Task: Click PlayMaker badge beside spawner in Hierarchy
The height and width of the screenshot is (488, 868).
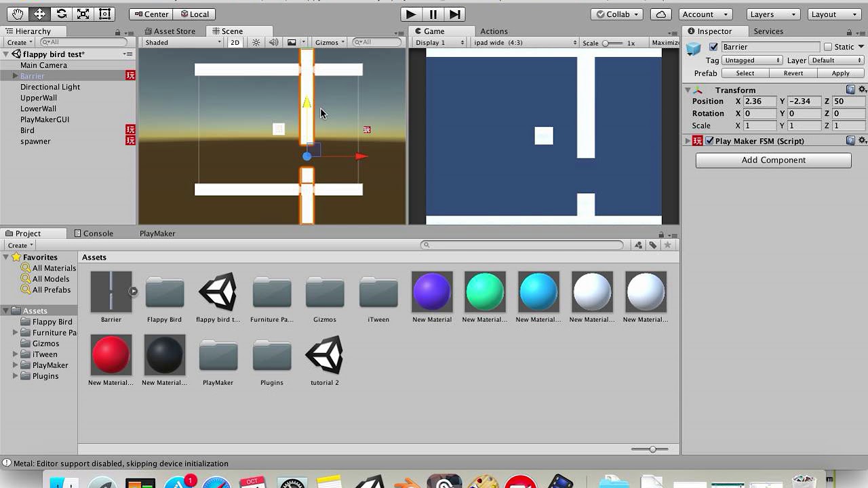Action: [130, 140]
